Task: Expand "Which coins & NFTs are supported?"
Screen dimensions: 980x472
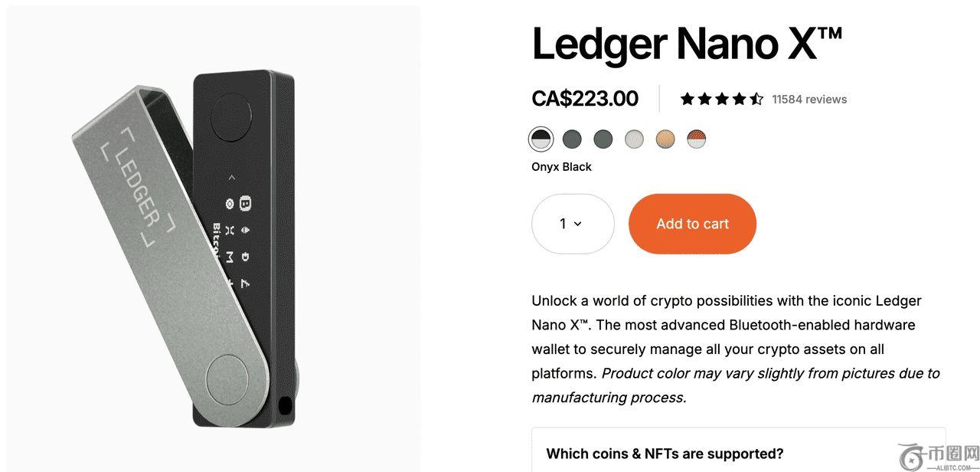Action: [663, 454]
